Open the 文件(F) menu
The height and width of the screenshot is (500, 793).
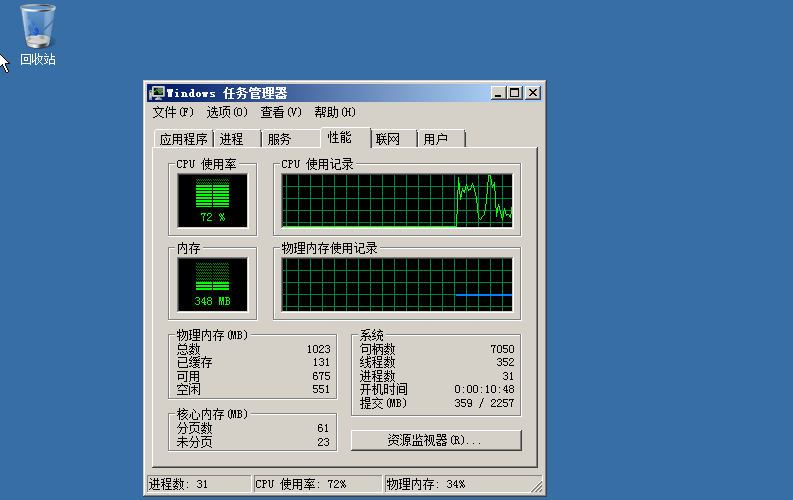(173, 112)
